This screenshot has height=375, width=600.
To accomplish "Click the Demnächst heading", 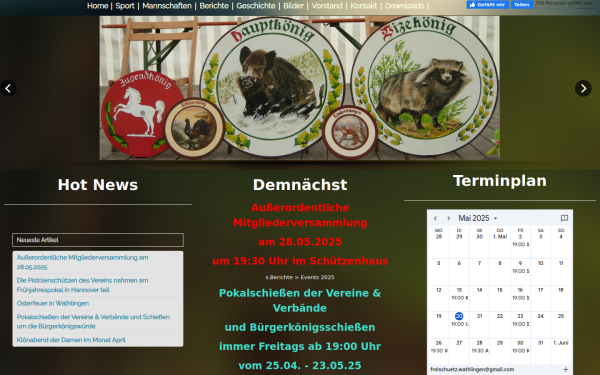I will point(300,185).
